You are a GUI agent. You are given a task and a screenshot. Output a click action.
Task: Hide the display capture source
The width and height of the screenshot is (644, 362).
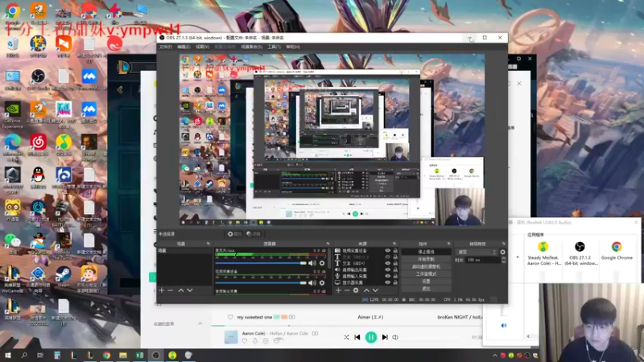coord(387,282)
